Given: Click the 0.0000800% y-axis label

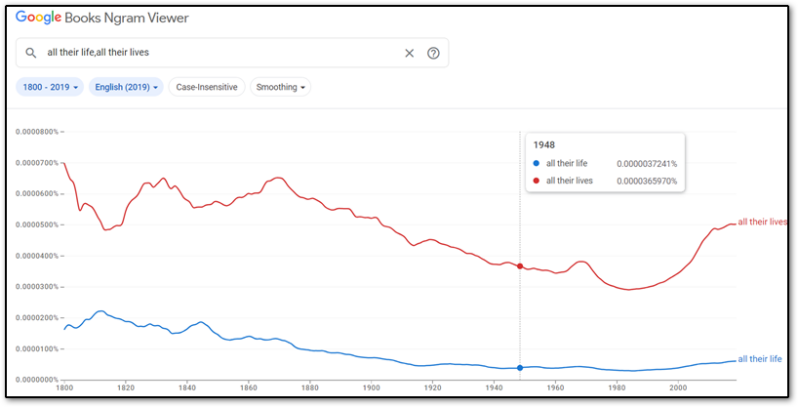Looking at the screenshot, I should pyautogui.click(x=35, y=131).
